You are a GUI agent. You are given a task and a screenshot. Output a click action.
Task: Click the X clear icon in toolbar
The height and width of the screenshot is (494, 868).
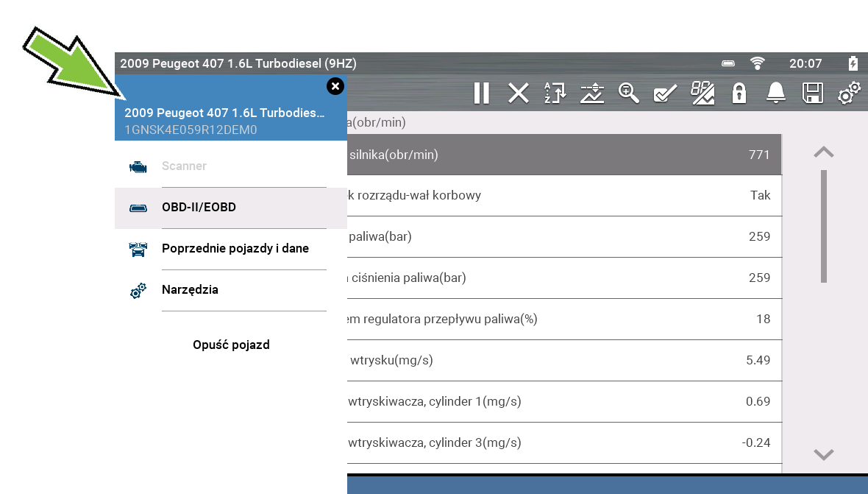[519, 93]
